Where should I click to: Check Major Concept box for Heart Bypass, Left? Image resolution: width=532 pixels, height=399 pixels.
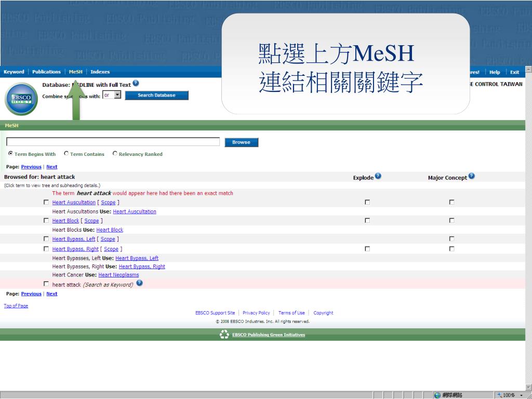(451, 239)
